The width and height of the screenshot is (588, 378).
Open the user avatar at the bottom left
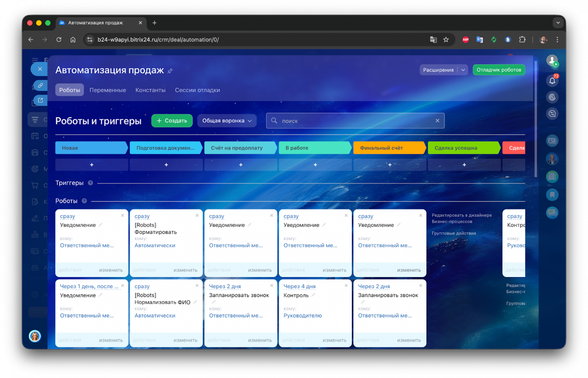tap(35, 336)
